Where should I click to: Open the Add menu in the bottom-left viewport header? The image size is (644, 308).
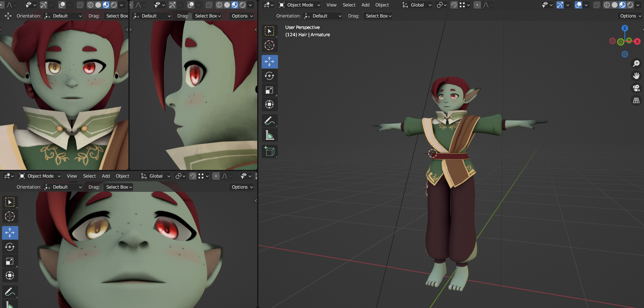106,176
